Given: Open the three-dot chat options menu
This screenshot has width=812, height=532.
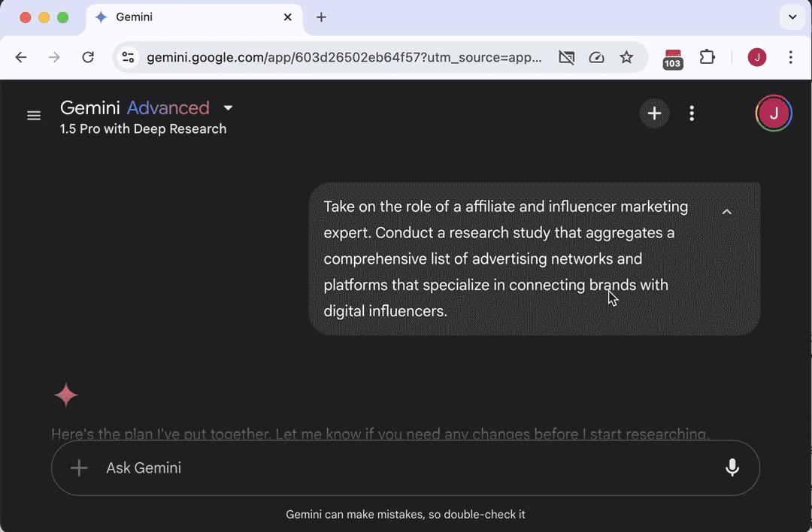Looking at the screenshot, I should (x=692, y=113).
